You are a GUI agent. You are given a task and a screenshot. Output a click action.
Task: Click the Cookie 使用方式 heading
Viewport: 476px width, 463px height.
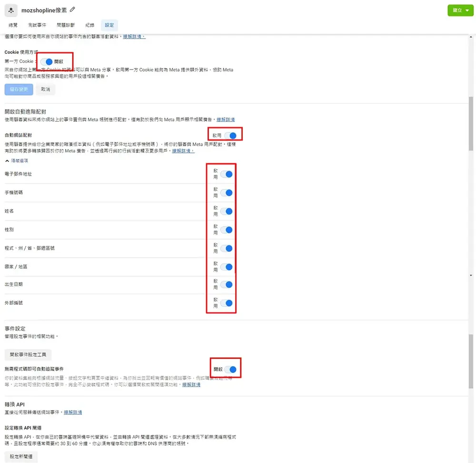point(21,52)
